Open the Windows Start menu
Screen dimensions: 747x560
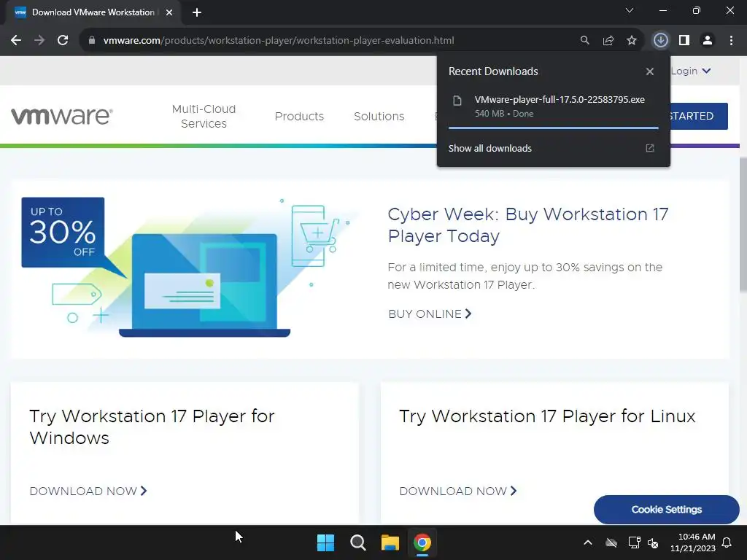coord(326,542)
